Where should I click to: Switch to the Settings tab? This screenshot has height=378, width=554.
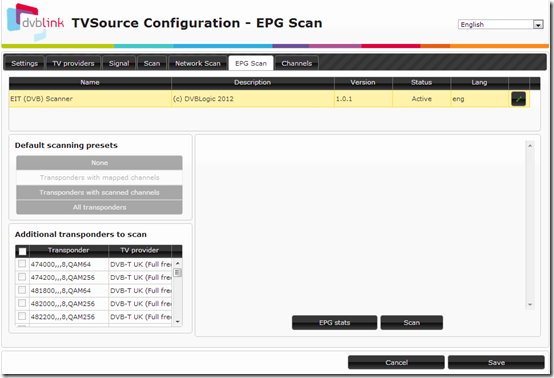[24, 63]
